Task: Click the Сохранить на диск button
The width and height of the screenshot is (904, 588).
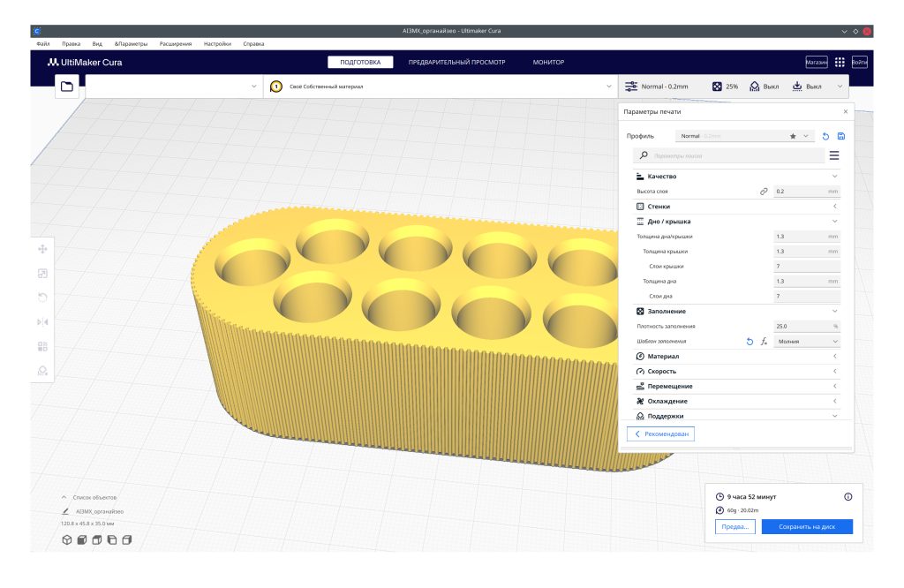Action: (808, 526)
